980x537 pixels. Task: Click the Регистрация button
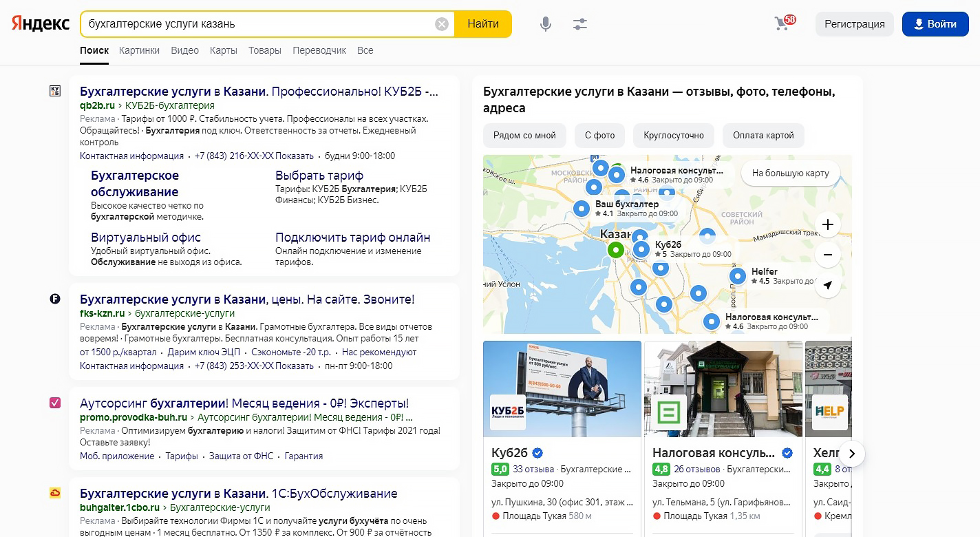pyautogui.click(x=855, y=24)
